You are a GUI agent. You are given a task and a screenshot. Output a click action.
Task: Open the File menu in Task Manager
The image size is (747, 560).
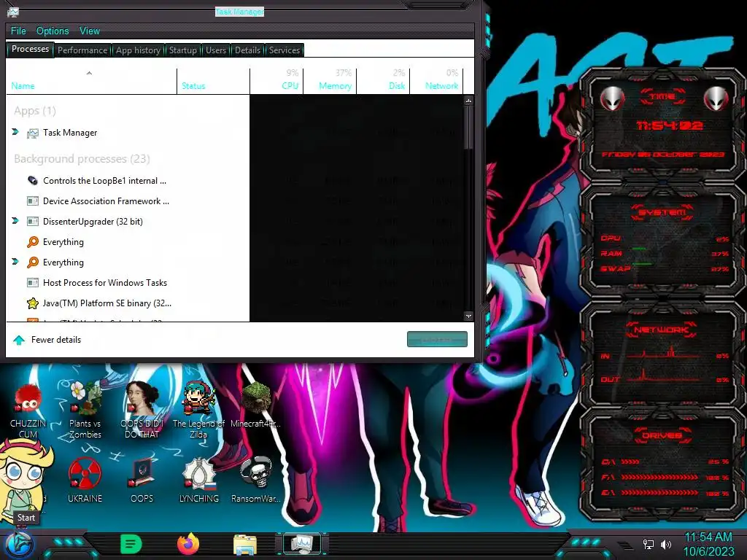(18, 31)
